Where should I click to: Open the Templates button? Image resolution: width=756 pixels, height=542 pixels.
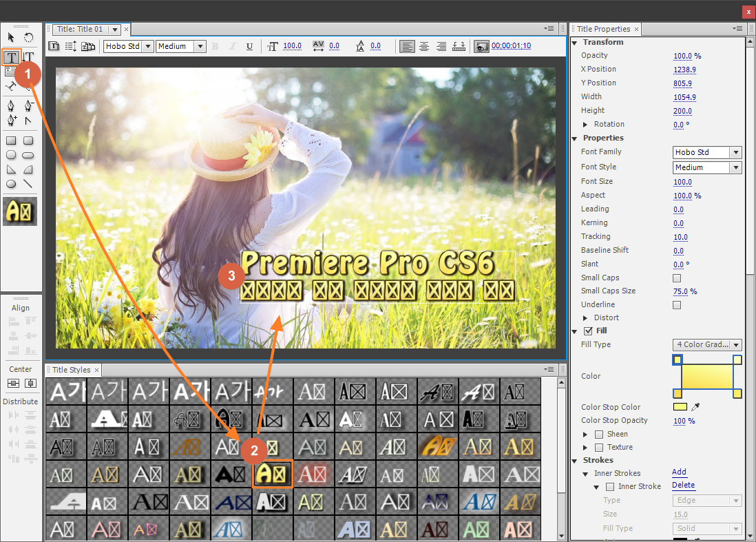click(x=88, y=46)
